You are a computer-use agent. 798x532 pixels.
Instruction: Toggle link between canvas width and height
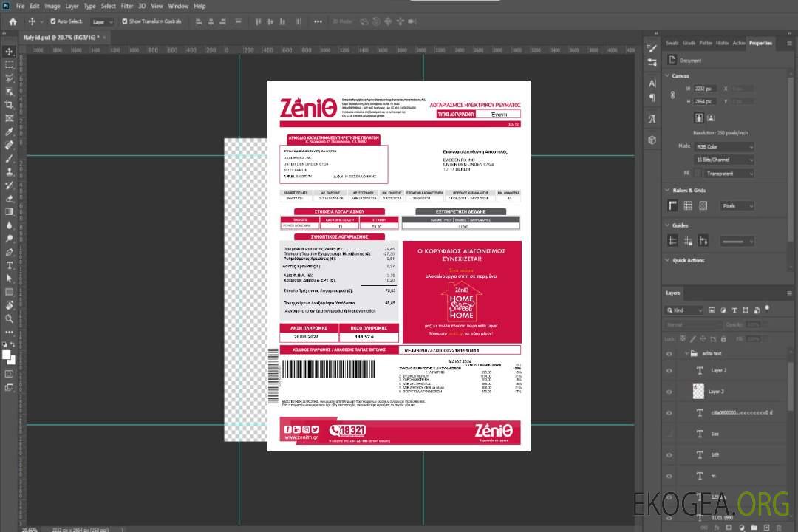pos(673,95)
